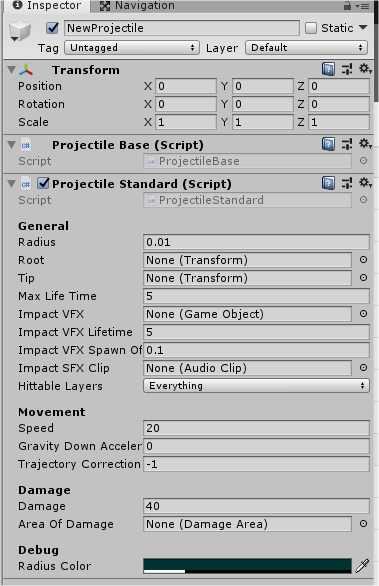Open Projectile Base gear menu
The image size is (379, 586).
point(365,144)
